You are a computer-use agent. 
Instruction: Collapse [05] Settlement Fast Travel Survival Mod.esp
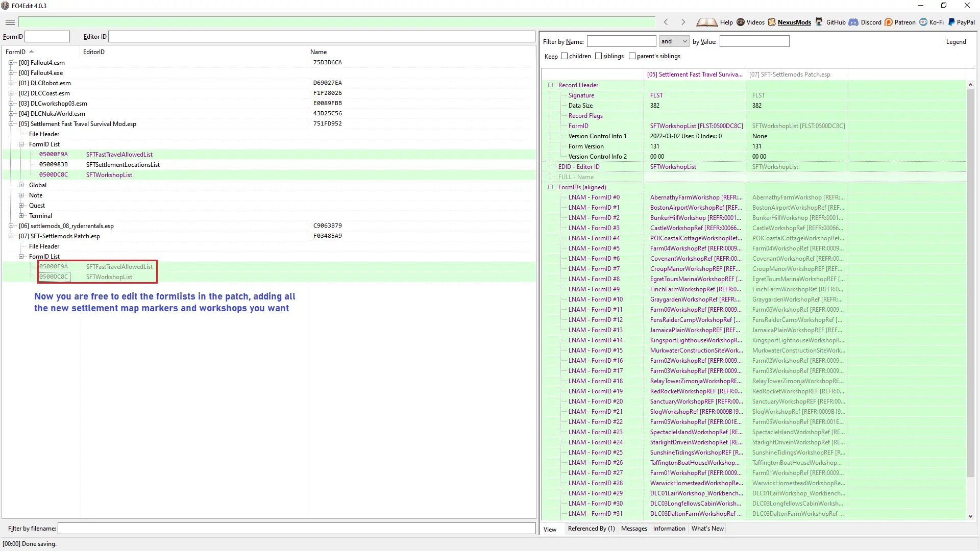pos(11,124)
